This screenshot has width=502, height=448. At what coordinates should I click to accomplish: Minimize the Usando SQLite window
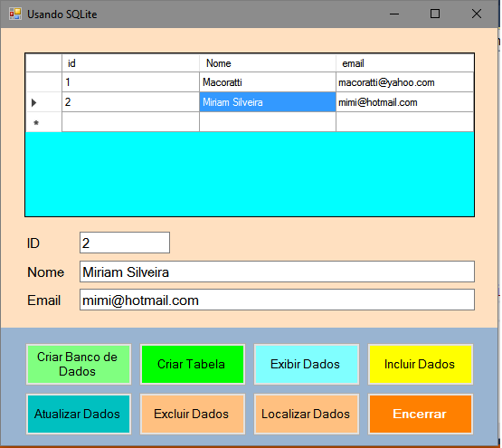pos(394,14)
